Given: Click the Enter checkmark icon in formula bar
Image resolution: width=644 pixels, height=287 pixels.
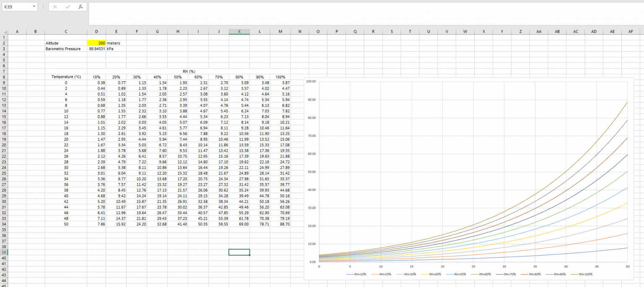Looking at the screenshot, I should pos(68,7).
